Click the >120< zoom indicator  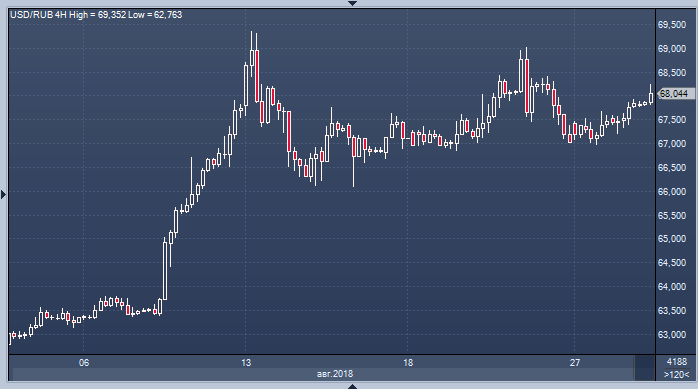tap(677, 374)
